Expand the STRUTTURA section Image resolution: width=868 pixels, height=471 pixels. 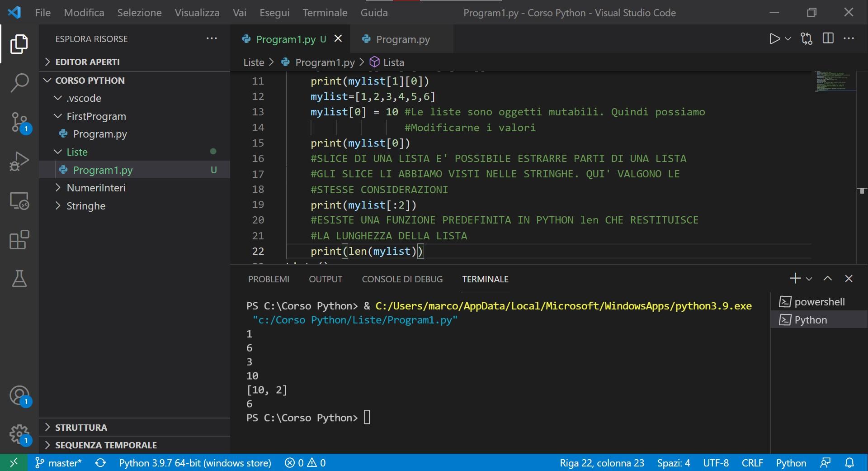click(135, 428)
